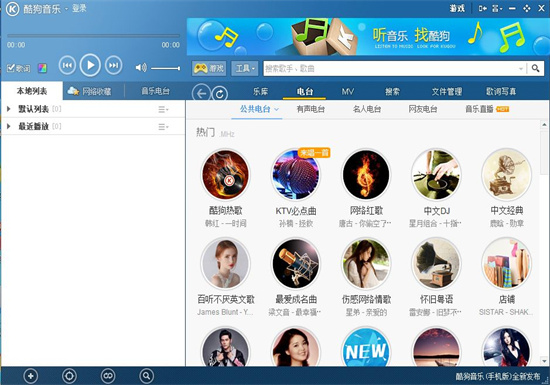Screen dimensions: 550x385
Task: Open the 中文DJ radio station
Action: [x=436, y=175]
